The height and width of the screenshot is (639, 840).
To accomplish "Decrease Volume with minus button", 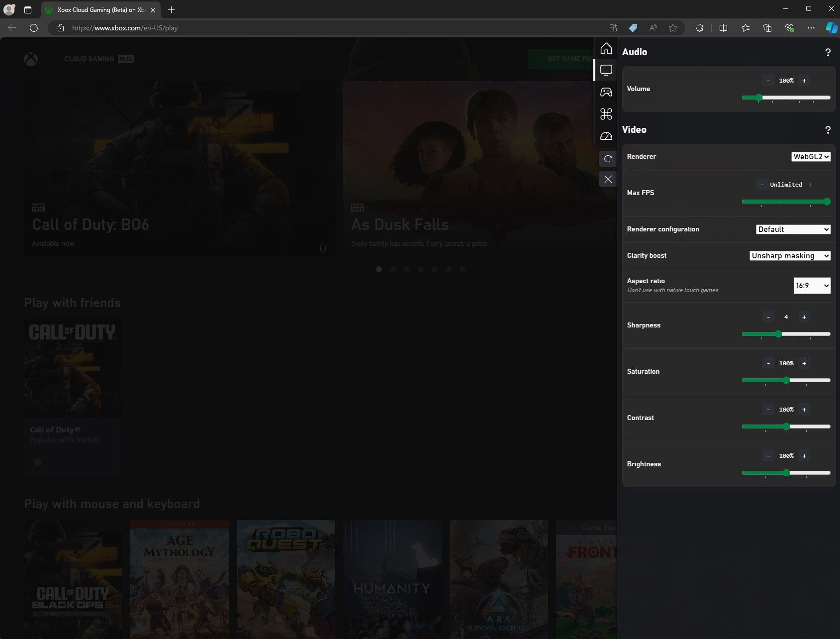I will (x=768, y=81).
